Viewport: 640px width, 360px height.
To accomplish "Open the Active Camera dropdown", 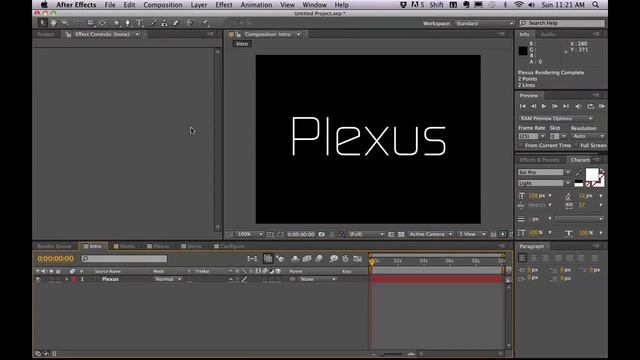I will [x=430, y=234].
